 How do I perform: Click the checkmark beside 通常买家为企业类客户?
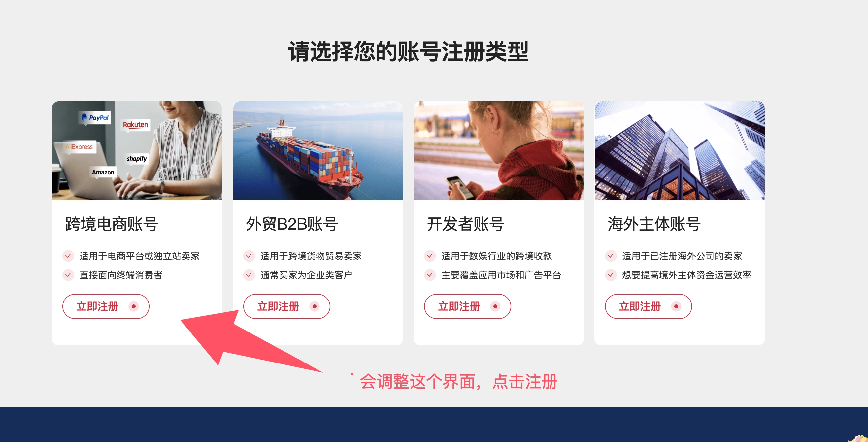(249, 275)
